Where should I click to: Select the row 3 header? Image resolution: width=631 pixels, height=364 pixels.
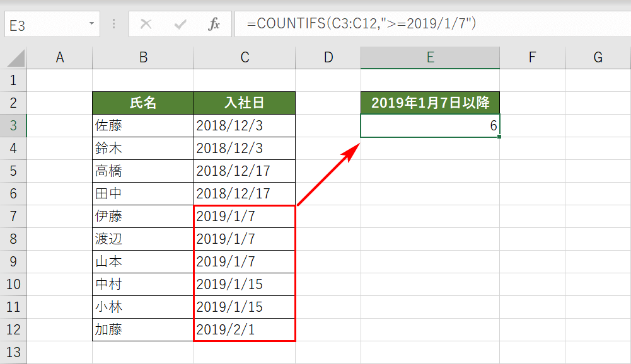[13, 125]
